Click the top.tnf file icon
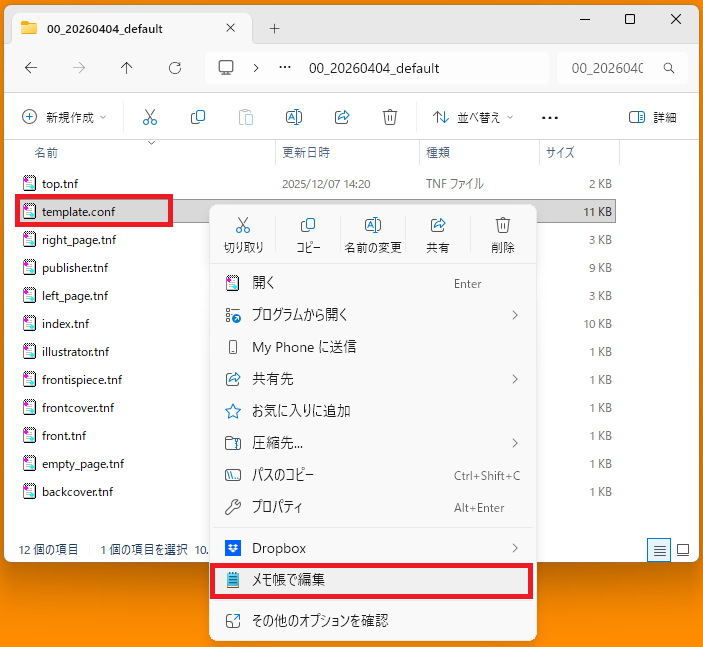Screen dimensions: 703x647 click(x=30, y=183)
